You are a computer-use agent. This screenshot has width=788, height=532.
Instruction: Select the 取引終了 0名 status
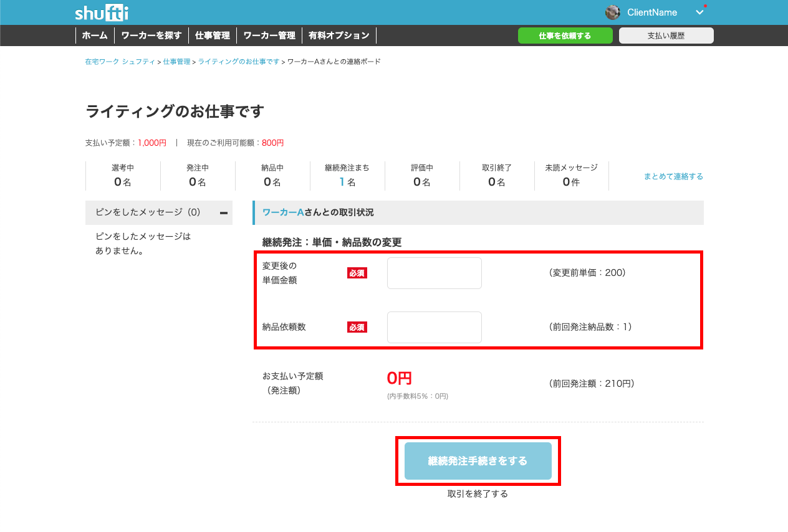(497, 176)
